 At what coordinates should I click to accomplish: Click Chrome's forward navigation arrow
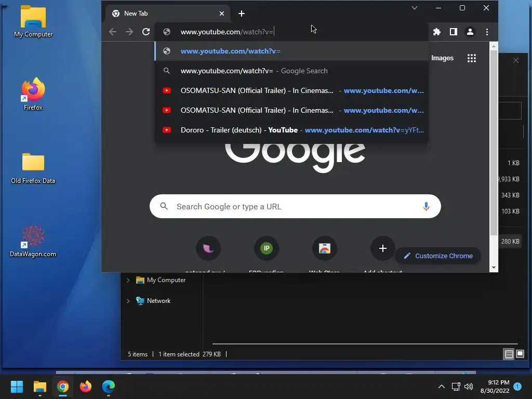point(129,32)
